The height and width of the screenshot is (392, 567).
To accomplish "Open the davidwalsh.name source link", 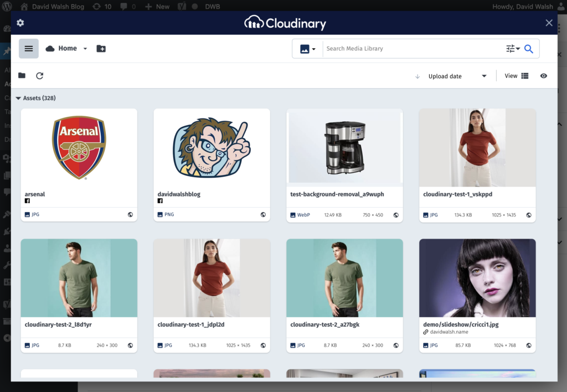I will pos(449,332).
